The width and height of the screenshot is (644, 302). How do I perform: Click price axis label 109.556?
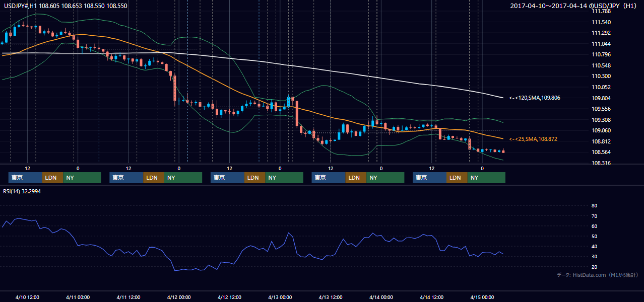coord(601,109)
